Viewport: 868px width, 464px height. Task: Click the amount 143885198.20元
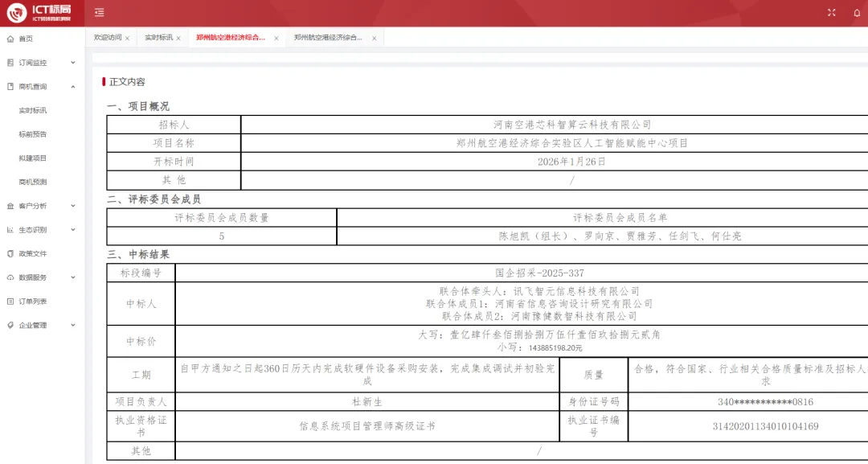[555, 348]
